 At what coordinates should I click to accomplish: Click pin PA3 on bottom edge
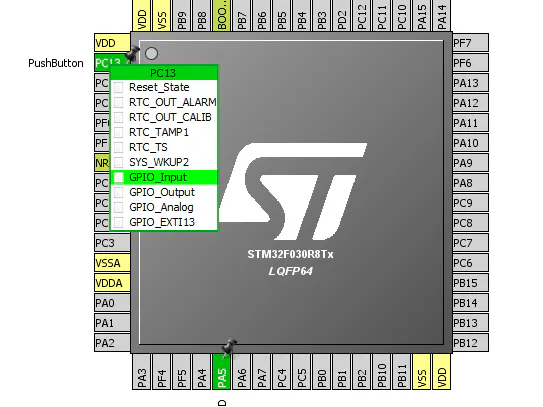click(142, 372)
